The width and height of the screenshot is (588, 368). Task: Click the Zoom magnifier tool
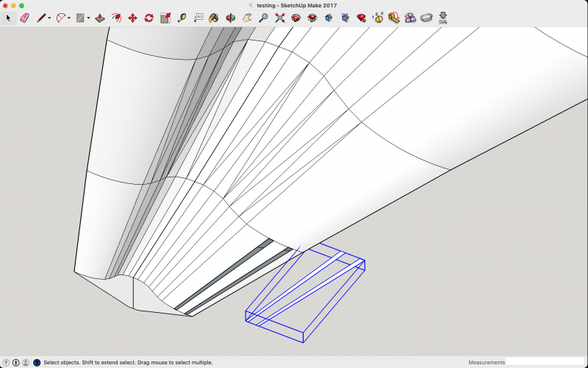point(263,18)
